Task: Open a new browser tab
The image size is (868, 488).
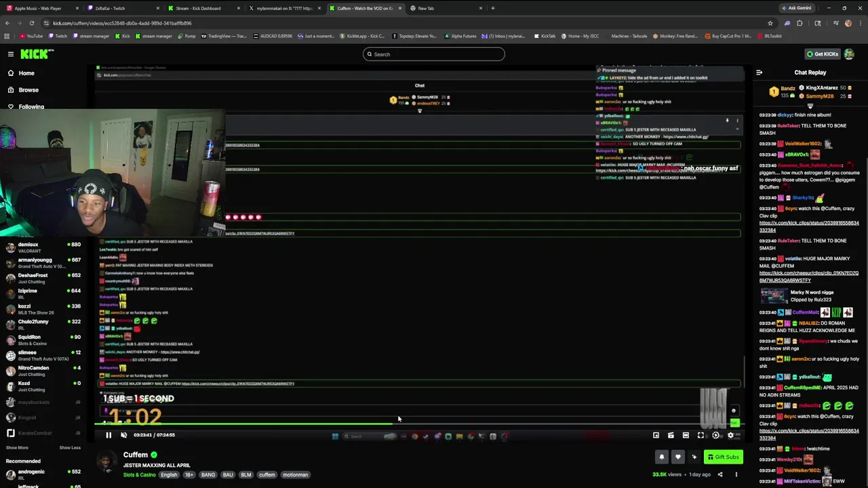Action: coord(493,8)
